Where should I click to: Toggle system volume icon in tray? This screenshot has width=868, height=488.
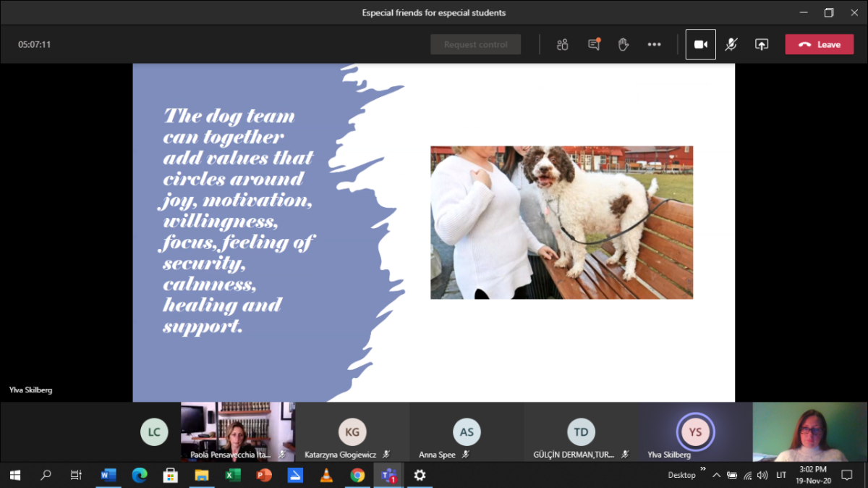click(762, 476)
